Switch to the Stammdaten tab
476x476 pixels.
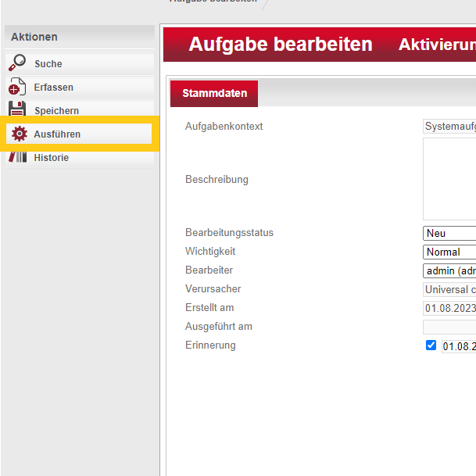point(214,93)
